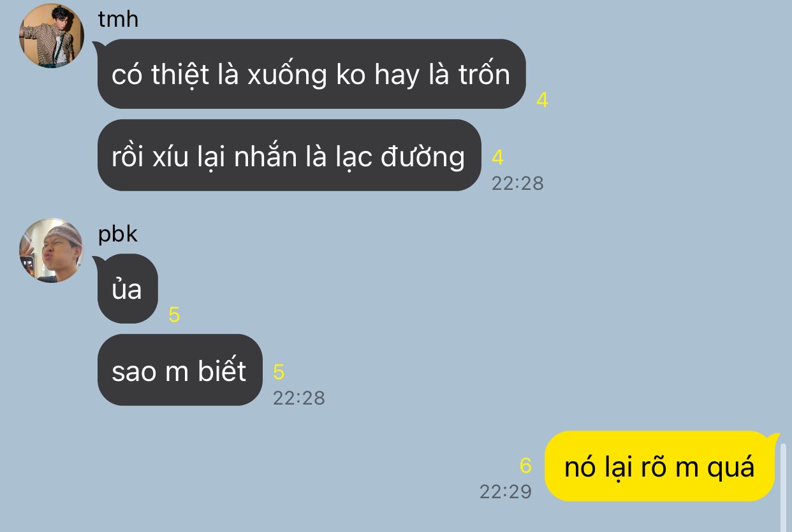Tap unread count 4 beside 'lạc đường' message

click(x=497, y=157)
